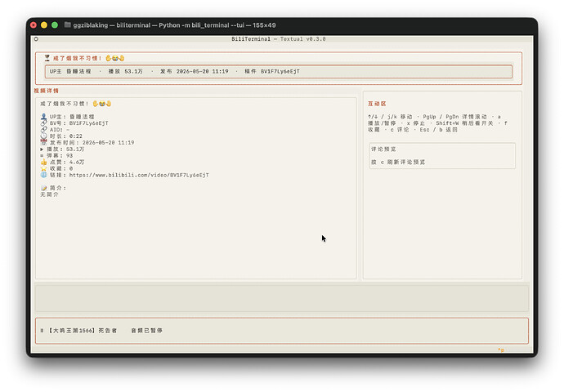Click the 按 c 刷新评论预览 hint text
Image resolution: width=564 pixels, height=392 pixels.
(x=398, y=162)
